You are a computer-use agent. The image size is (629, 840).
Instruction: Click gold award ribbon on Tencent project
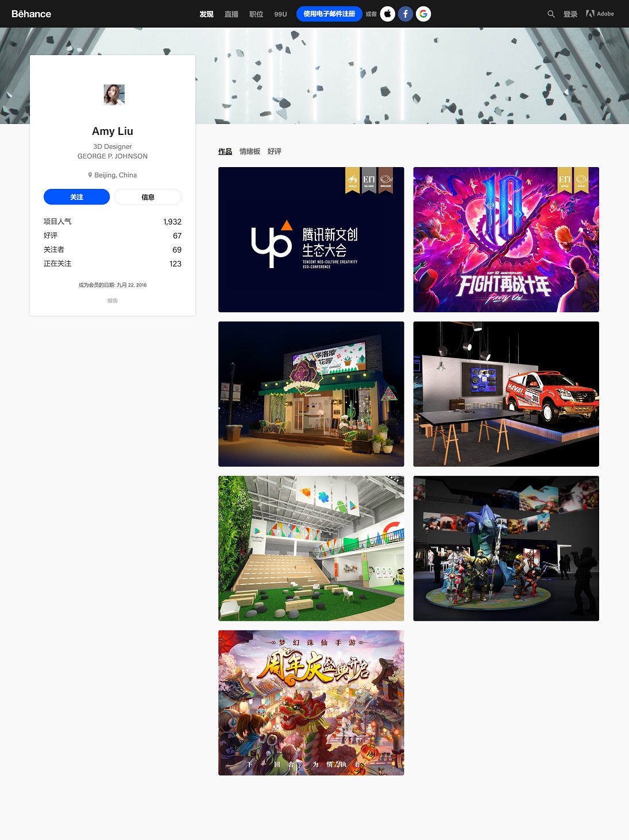click(352, 180)
